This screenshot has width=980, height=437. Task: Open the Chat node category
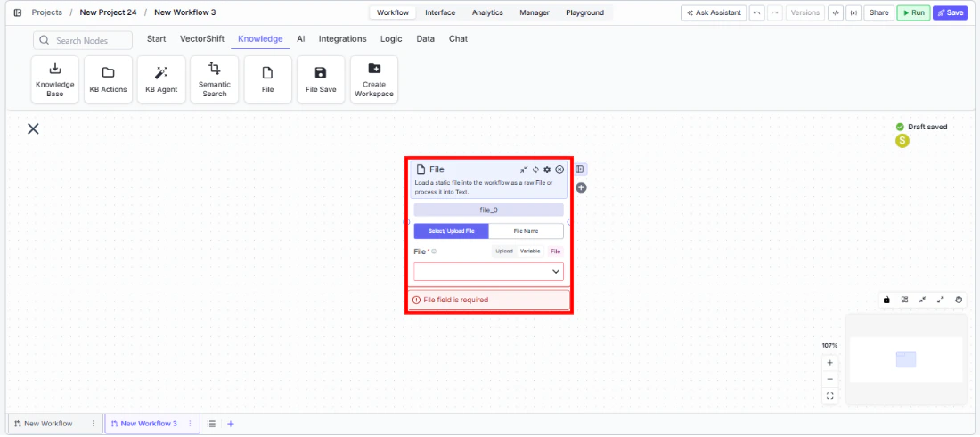click(458, 39)
